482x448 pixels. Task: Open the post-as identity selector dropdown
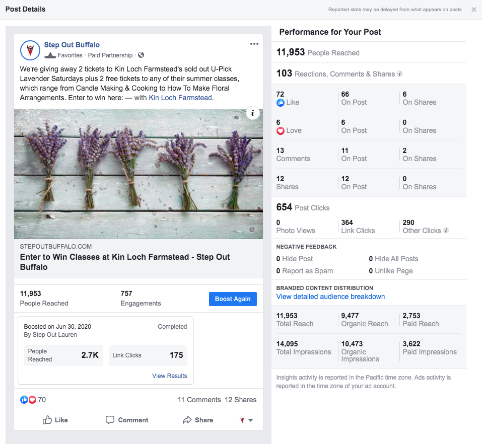tap(246, 420)
